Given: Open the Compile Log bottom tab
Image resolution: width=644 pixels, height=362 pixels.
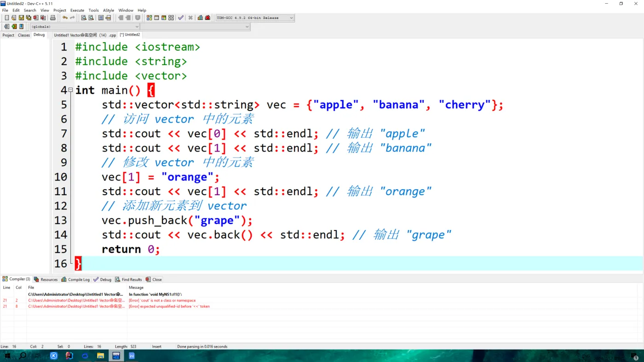Looking at the screenshot, I should pos(75,279).
